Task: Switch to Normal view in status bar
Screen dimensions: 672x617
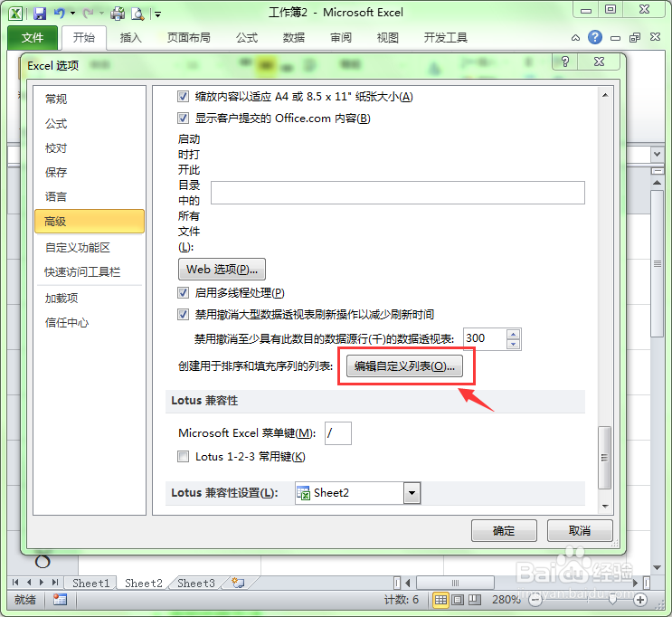Action: coord(440,600)
